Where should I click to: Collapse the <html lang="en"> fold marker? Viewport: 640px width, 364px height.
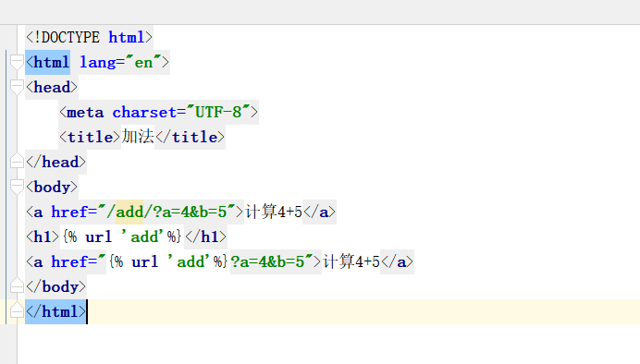17,63
